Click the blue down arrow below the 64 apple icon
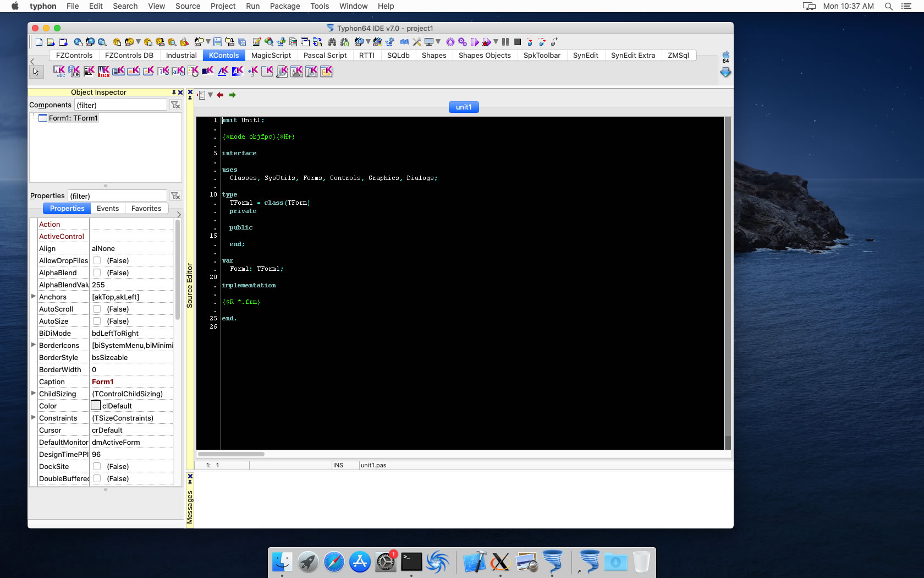Image resolution: width=924 pixels, height=578 pixels. coord(725,73)
